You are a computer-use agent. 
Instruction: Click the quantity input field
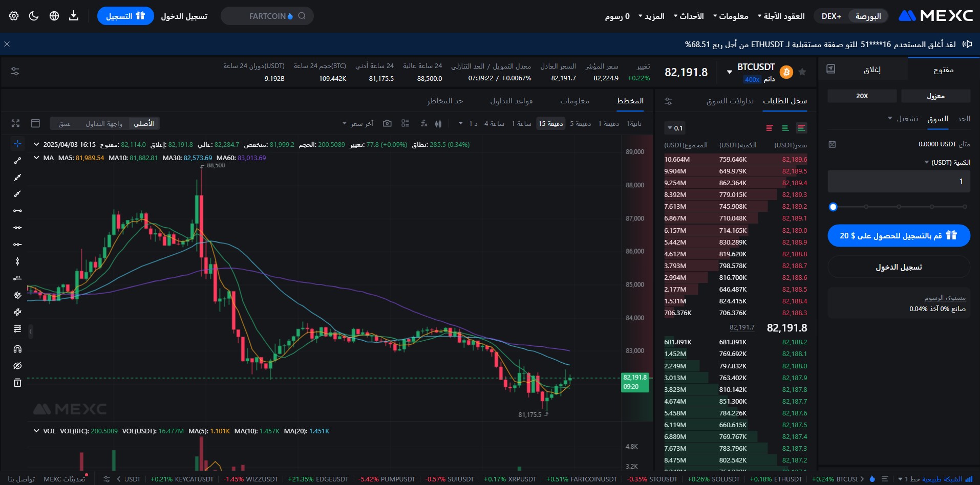point(899,182)
